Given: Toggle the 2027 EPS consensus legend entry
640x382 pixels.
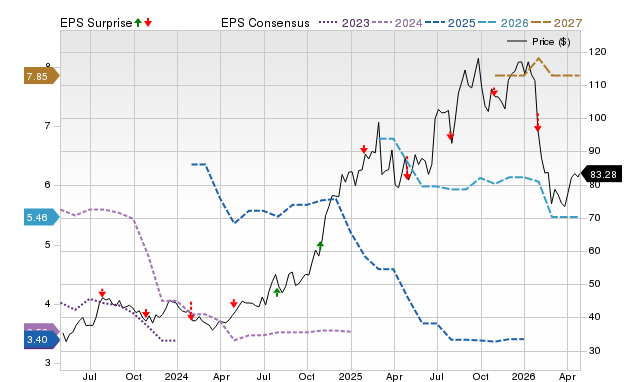Looking at the screenshot, I should point(556,23).
